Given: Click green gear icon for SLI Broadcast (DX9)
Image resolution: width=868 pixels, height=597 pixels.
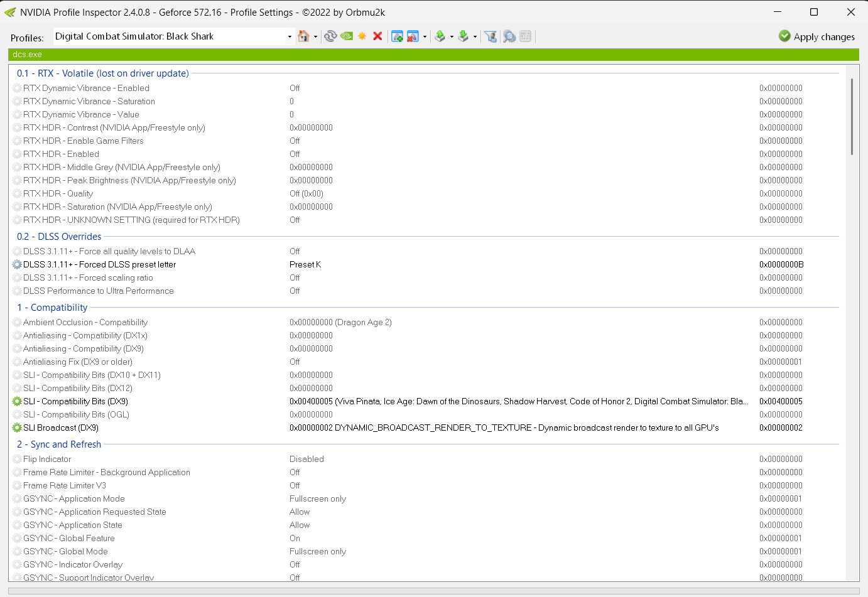Looking at the screenshot, I should tap(17, 428).
